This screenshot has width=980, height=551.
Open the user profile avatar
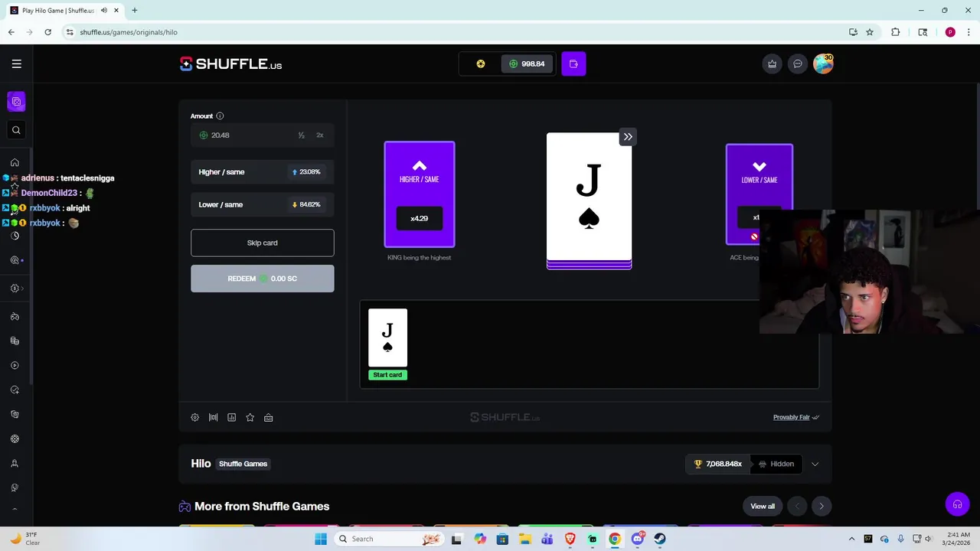(823, 64)
